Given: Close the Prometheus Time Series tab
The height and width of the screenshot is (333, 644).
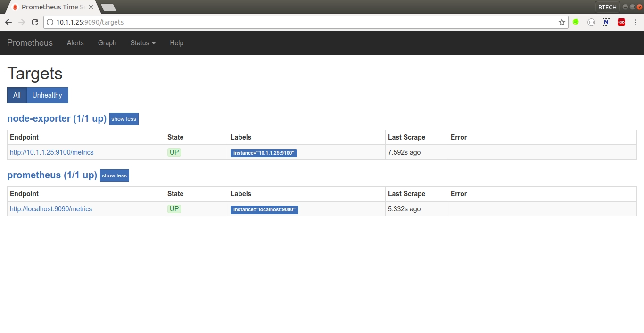Looking at the screenshot, I should click(91, 7).
